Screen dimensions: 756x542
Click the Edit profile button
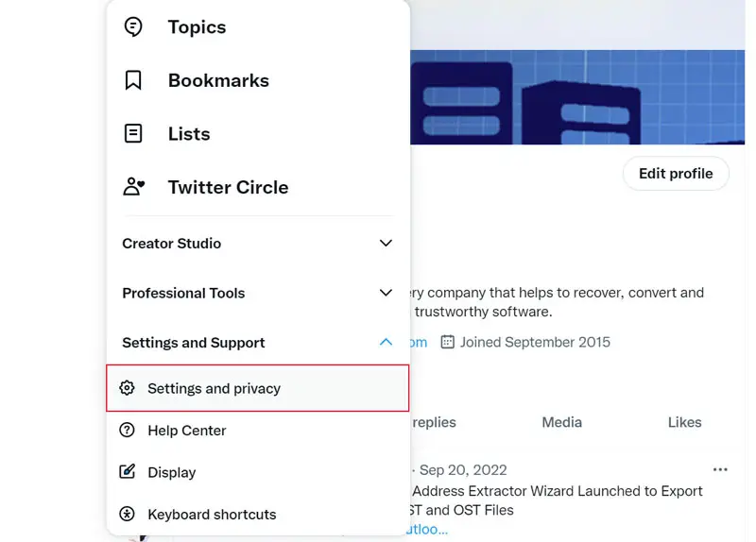pyautogui.click(x=676, y=174)
